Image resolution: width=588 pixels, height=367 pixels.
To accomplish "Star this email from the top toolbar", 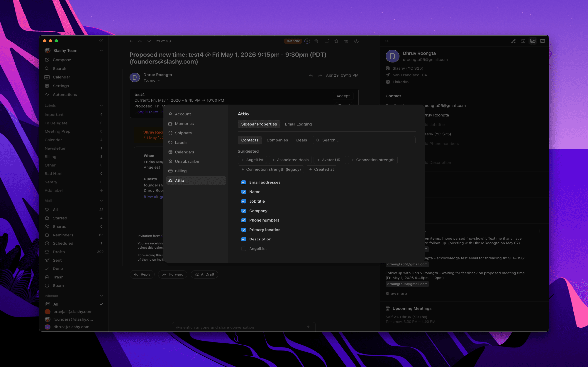I will point(336,41).
